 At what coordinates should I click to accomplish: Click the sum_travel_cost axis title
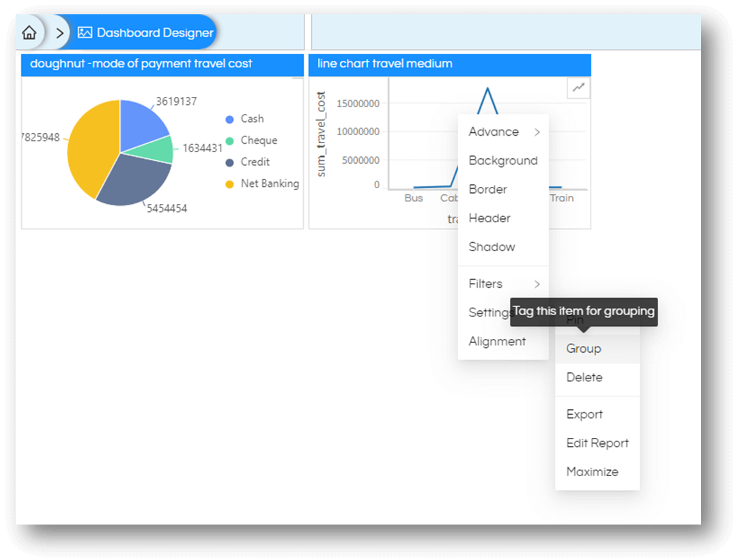point(322,134)
